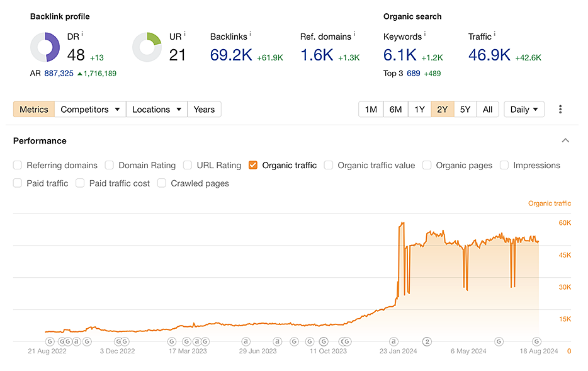The width and height of the screenshot is (588, 371).
Task: Collapse the Performance section chevron
Action: 565,140
